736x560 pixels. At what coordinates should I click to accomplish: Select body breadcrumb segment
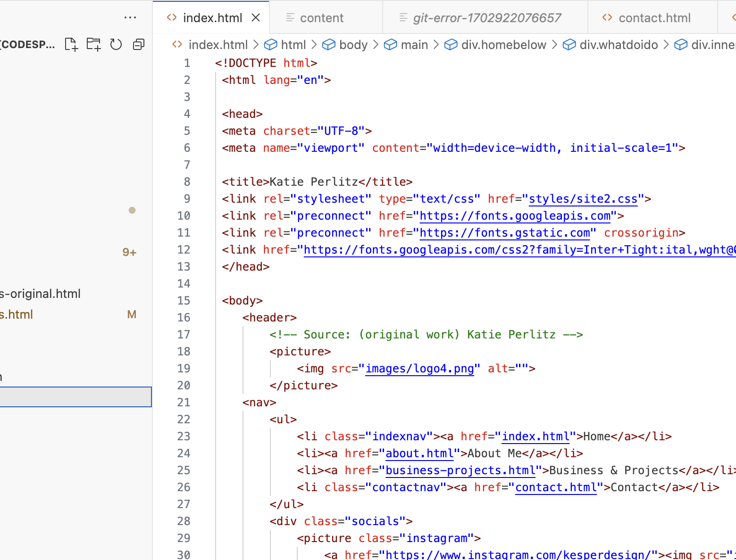353,45
